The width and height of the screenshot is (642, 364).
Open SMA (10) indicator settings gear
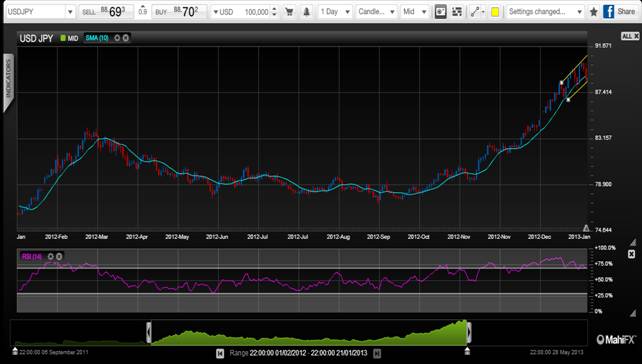pyautogui.click(x=117, y=38)
